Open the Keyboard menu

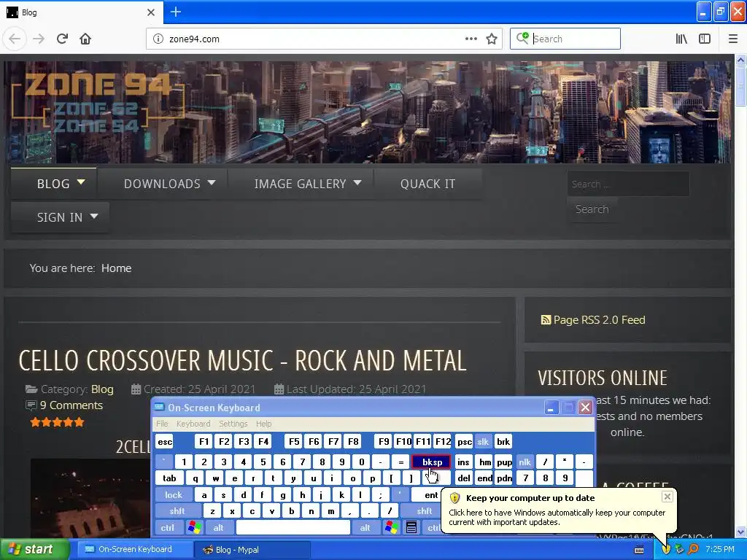[193, 424]
